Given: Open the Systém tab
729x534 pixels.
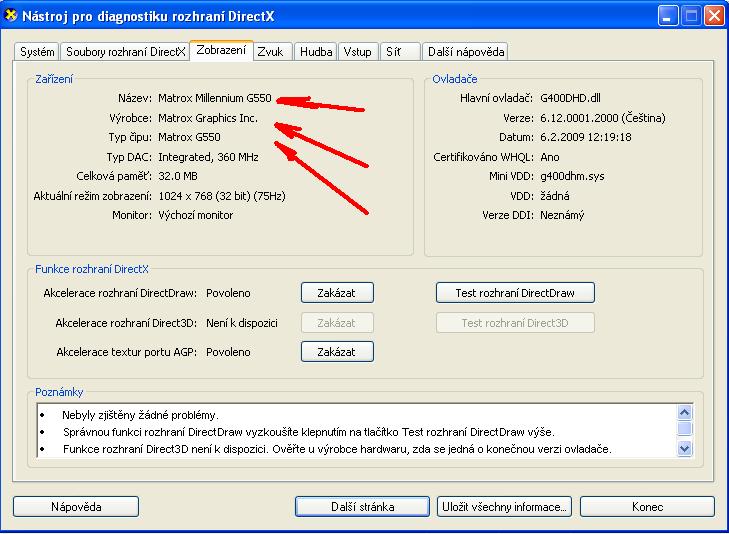Looking at the screenshot, I should [37, 52].
